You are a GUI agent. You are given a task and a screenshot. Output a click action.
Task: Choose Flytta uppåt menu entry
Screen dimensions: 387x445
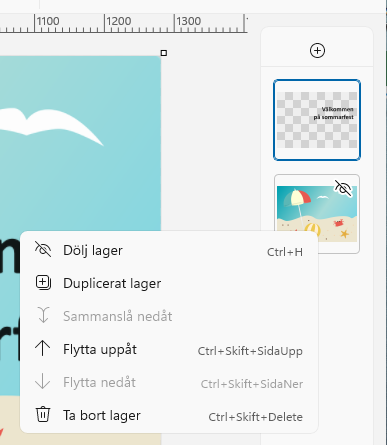[169, 350]
